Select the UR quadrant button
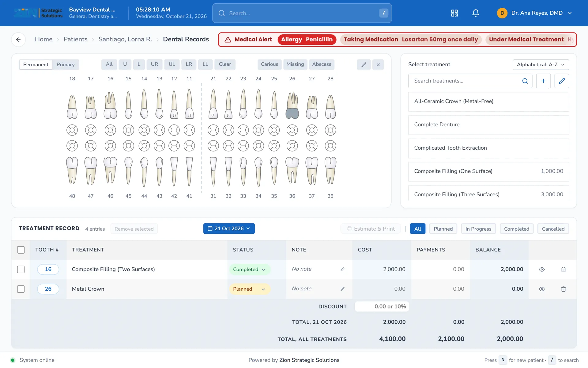588x368 pixels. 154,64
